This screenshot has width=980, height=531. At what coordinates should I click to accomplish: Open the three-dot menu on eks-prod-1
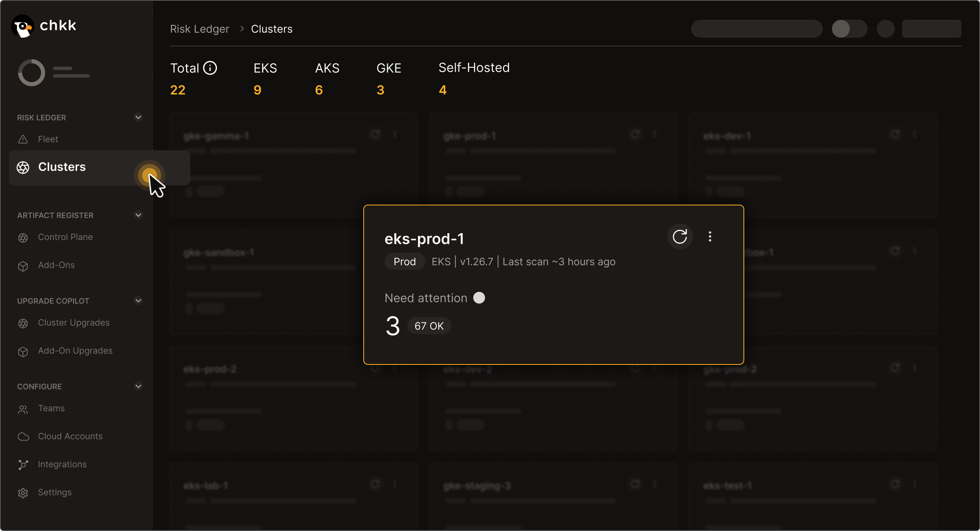coord(710,237)
